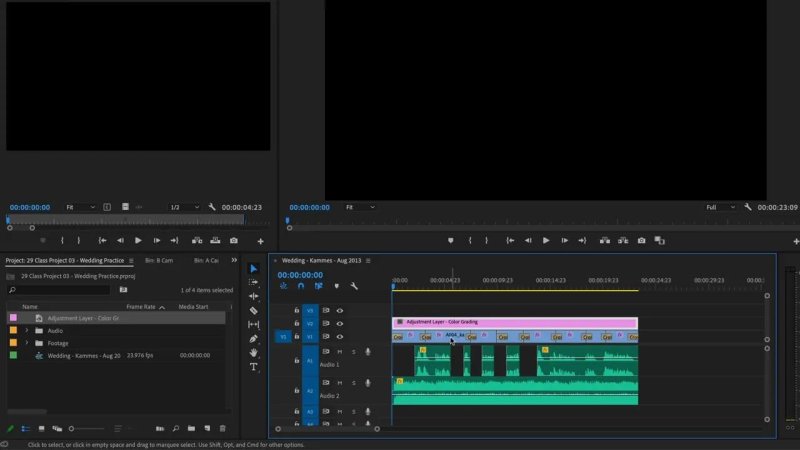Add a marker in the timeline panel
The image size is (800, 450).
[337, 286]
